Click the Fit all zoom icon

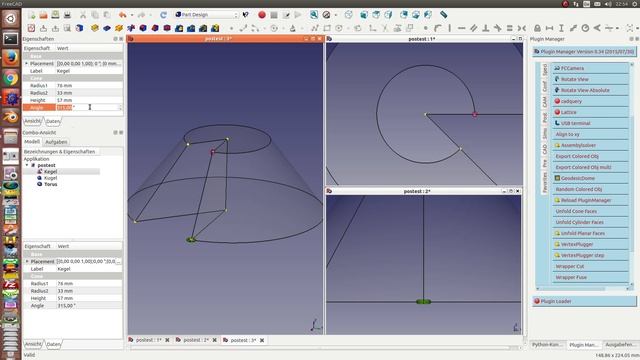click(313, 15)
